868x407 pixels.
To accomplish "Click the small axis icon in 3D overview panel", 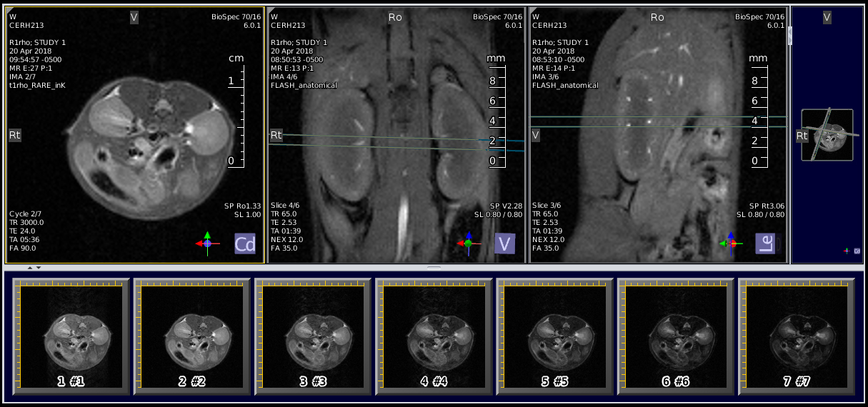I will pos(847,251).
